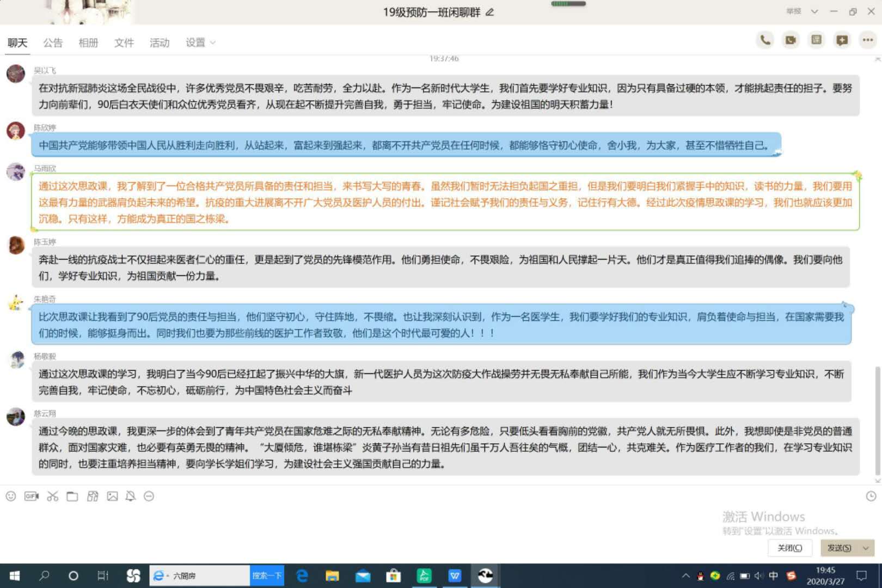
Task: Click the screenshot scissors icon
Action: point(52,496)
